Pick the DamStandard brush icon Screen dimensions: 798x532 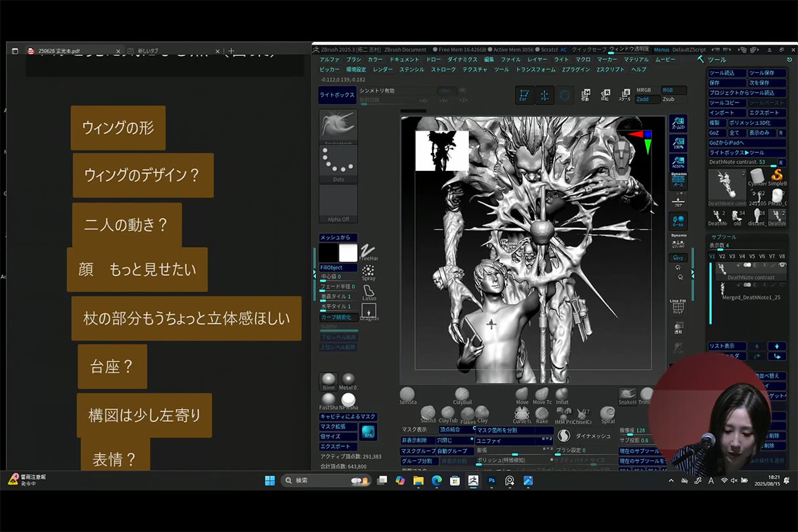[x=408, y=394]
